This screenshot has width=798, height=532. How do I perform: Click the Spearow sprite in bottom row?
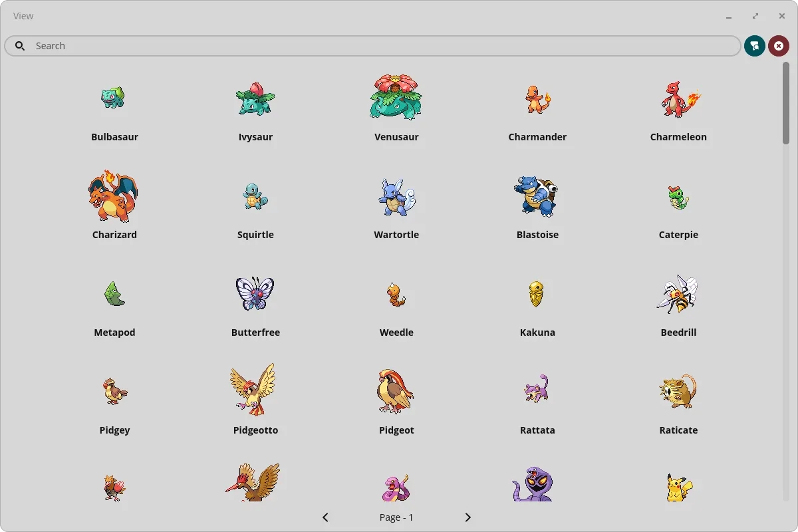click(114, 487)
